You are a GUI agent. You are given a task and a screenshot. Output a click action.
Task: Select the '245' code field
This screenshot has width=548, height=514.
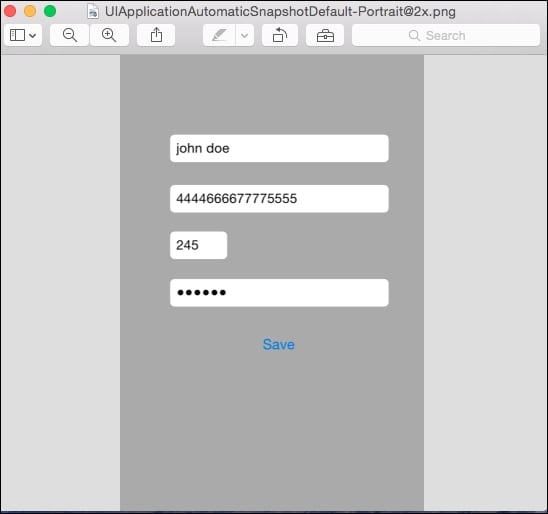199,245
